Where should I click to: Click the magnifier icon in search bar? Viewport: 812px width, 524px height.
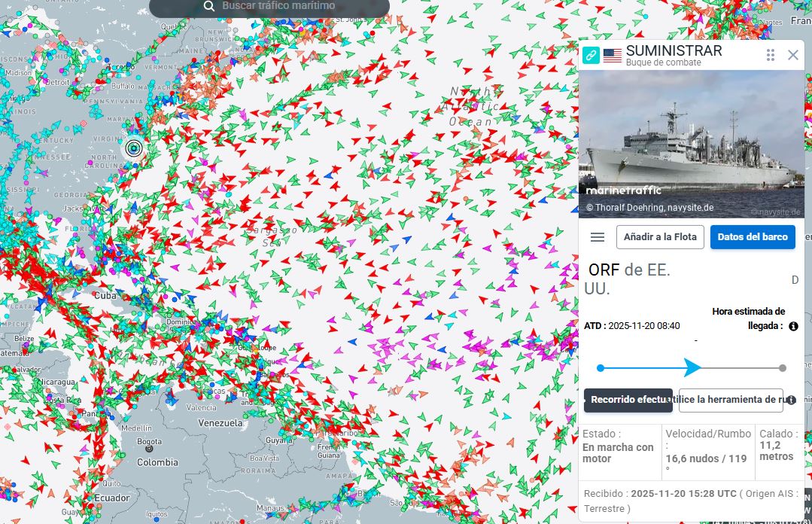click(x=209, y=7)
